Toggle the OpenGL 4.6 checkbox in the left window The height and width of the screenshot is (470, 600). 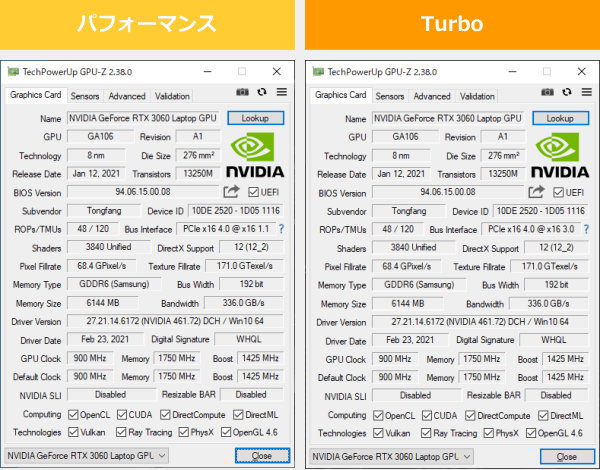click(226, 432)
